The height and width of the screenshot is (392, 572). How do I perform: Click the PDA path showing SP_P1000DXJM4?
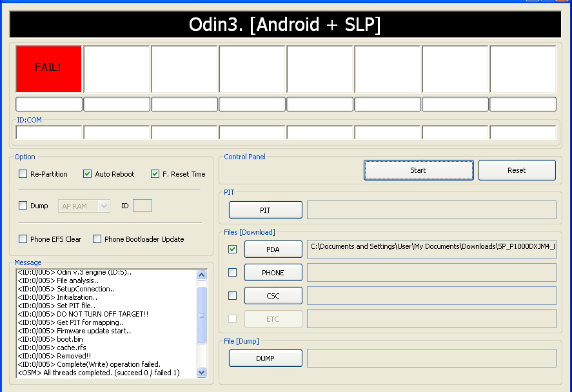tap(431, 249)
